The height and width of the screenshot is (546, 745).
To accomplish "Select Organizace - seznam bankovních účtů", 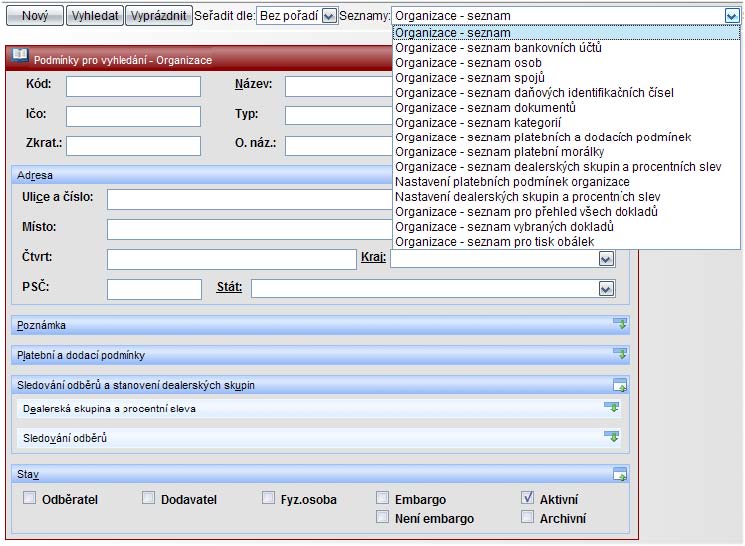I will 566,48.
